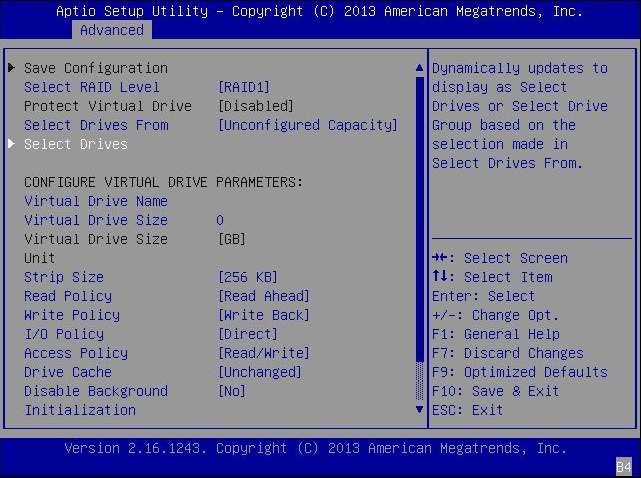Click the F10: Save & Exit hint
The width and height of the screenshot is (641, 478).
pos(495,391)
